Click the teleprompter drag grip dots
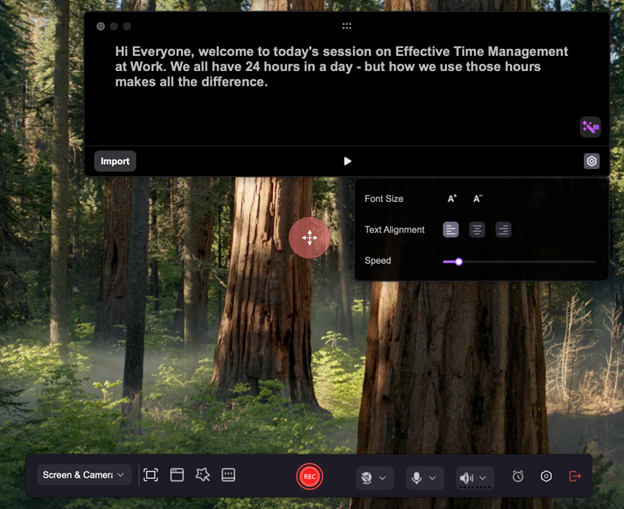624x509 pixels. (x=347, y=26)
